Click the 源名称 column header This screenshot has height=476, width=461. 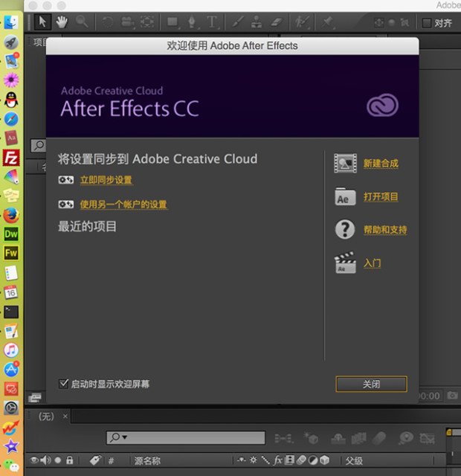tap(147, 461)
